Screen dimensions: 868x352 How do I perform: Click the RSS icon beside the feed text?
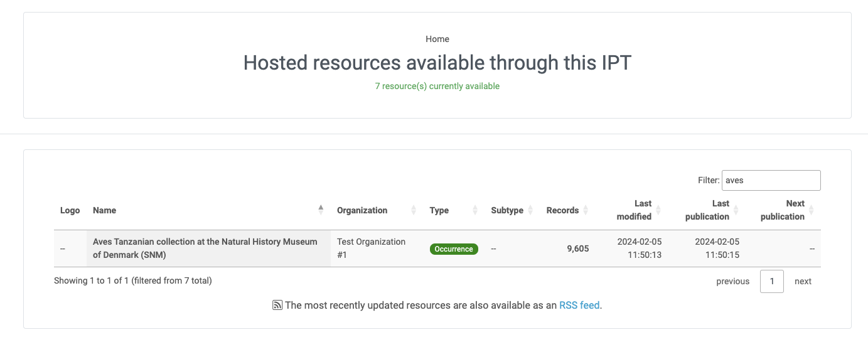point(277,306)
